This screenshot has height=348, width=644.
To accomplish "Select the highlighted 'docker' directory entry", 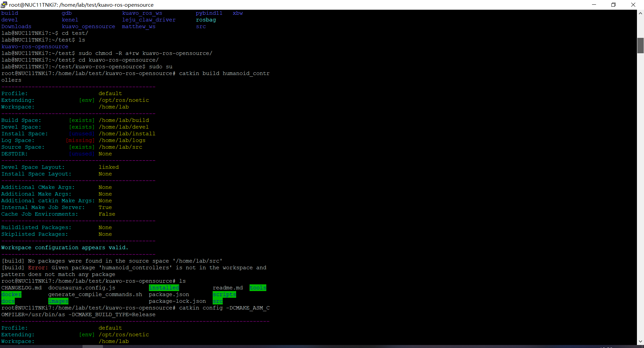I will [11, 294].
